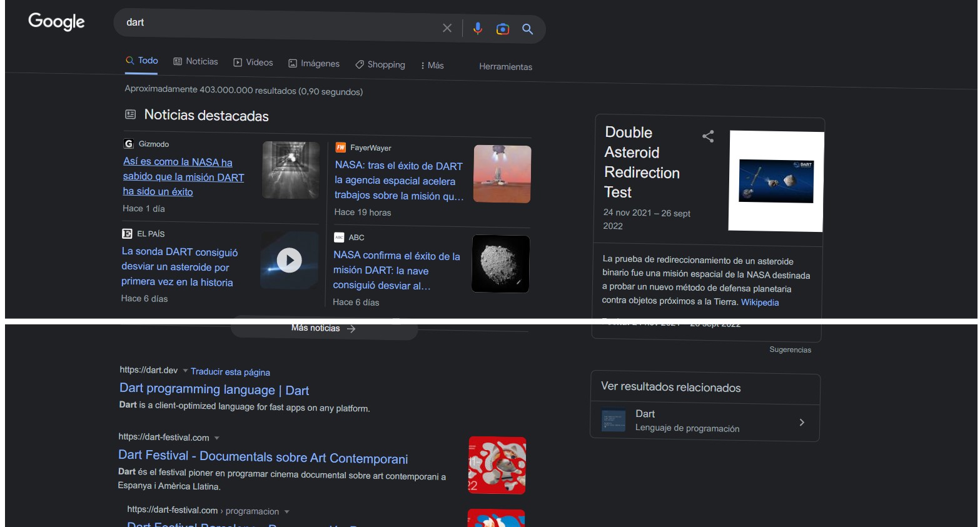Click the Google logo
The height and width of the screenshot is (527, 980).
click(56, 22)
